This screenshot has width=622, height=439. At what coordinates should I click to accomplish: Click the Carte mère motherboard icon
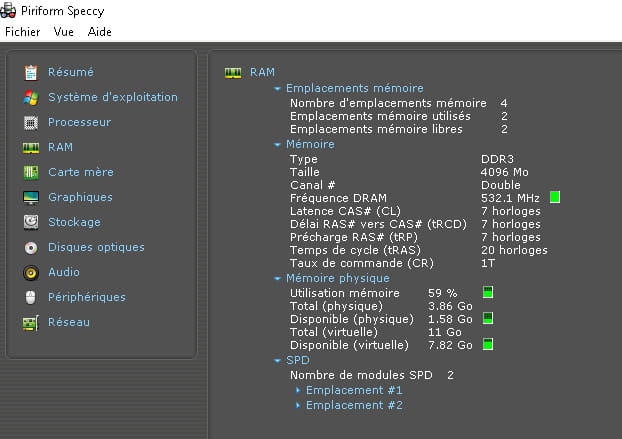coord(31,172)
